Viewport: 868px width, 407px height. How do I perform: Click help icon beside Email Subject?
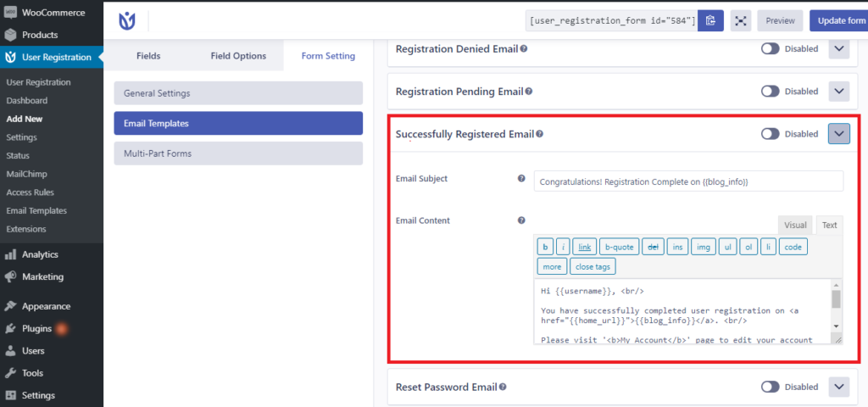click(521, 179)
